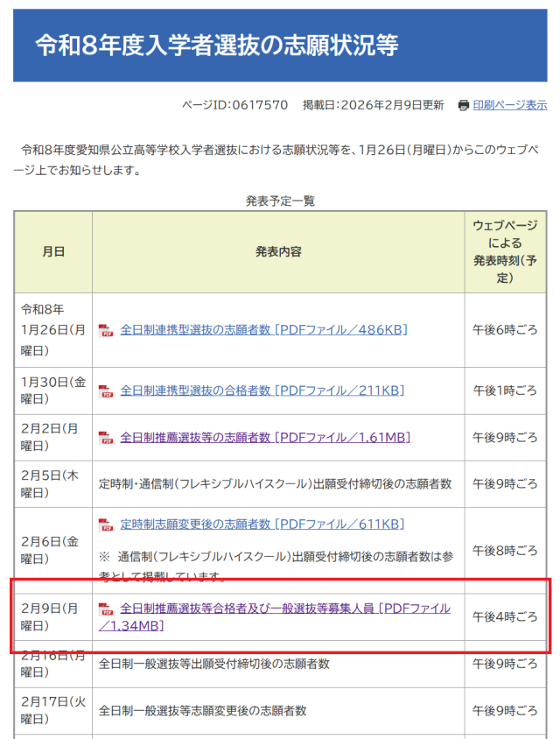Click PDF icon before 全日制推薦選抜等合格者及び一般選抜等募集人員
Viewport: 560px width, 739px height.
106,609
